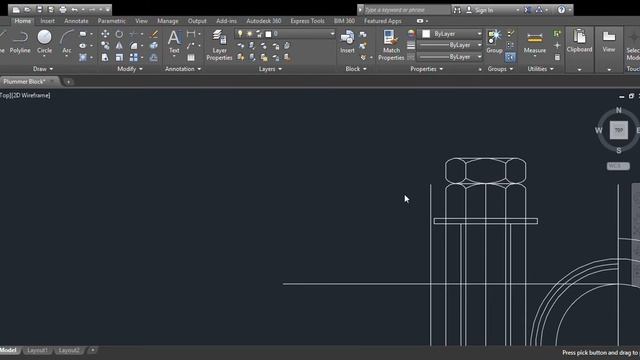This screenshot has width=640, height=360.
Task: Expand the Modify panel
Action: coord(130,69)
